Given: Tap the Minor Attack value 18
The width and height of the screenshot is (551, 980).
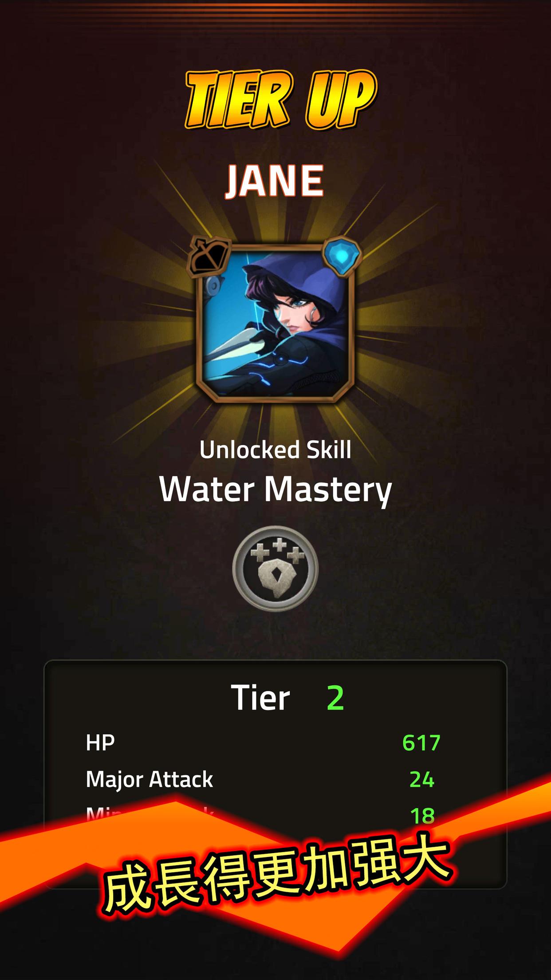Looking at the screenshot, I should 422,816.
